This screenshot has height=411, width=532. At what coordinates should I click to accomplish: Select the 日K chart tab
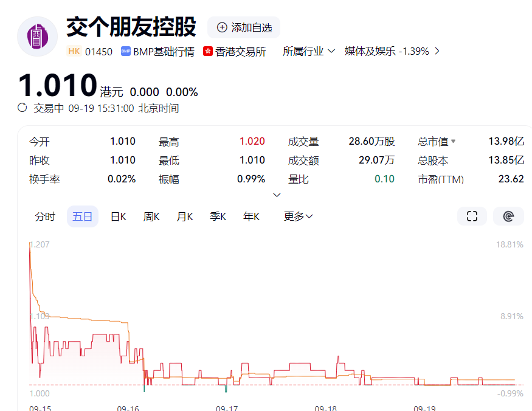[x=118, y=216]
